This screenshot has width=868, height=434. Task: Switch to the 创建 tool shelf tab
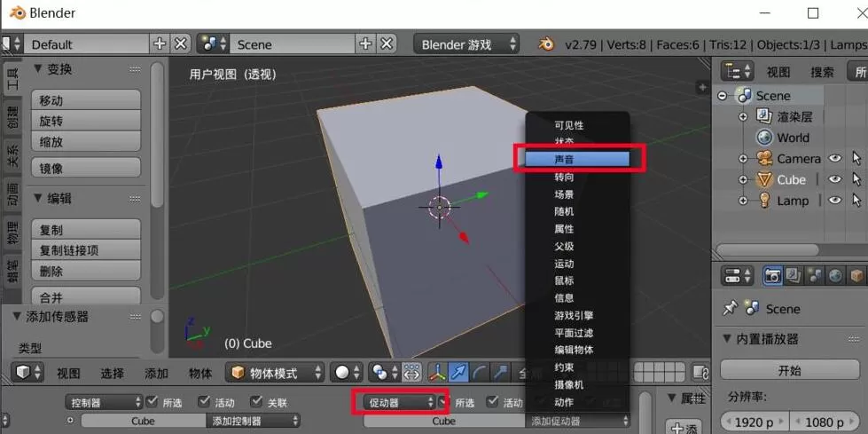pyautogui.click(x=12, y=115)
